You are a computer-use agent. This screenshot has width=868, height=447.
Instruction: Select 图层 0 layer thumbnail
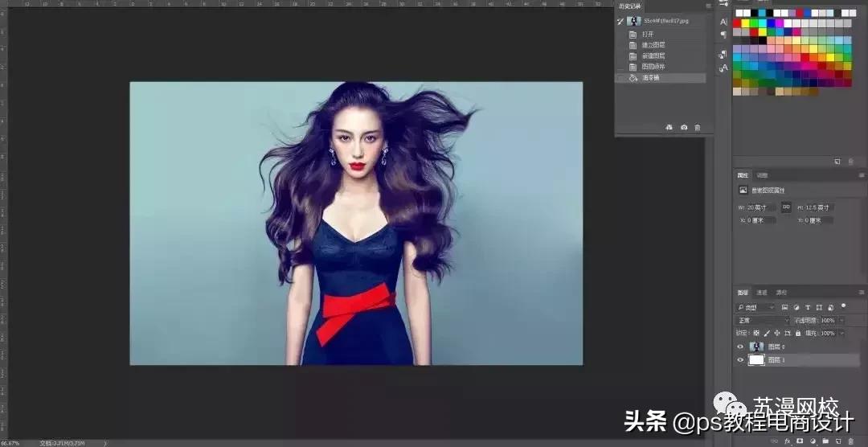tap(756, 347)
